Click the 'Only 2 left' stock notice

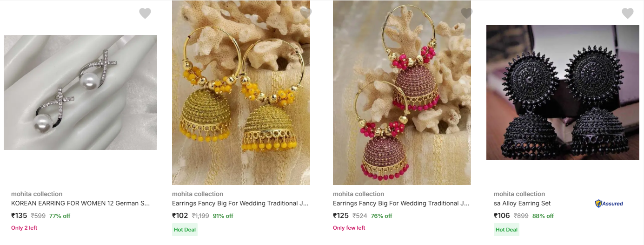coord(24,228)
